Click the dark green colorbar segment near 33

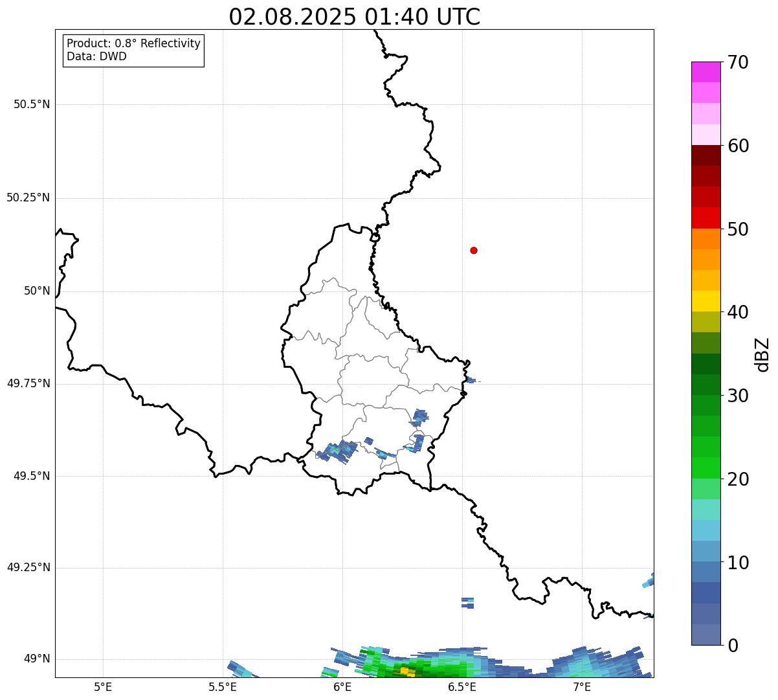[x=706, y=364]
